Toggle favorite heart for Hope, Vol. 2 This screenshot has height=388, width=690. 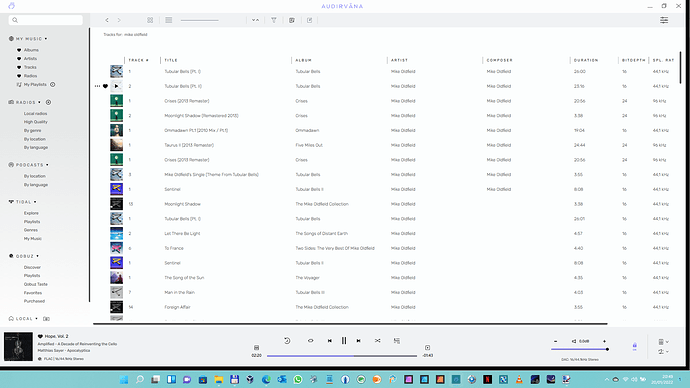click(40, 337)
